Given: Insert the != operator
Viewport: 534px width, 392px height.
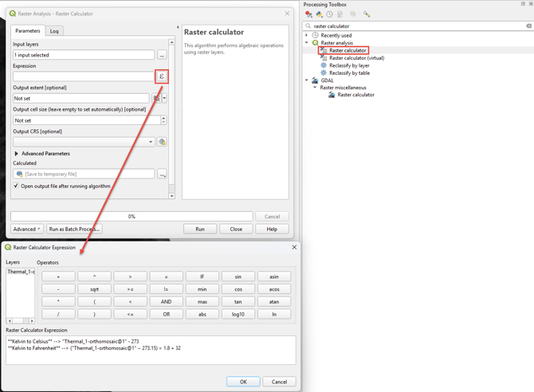Looking at the screenshot, I should [x=167, y=289].
